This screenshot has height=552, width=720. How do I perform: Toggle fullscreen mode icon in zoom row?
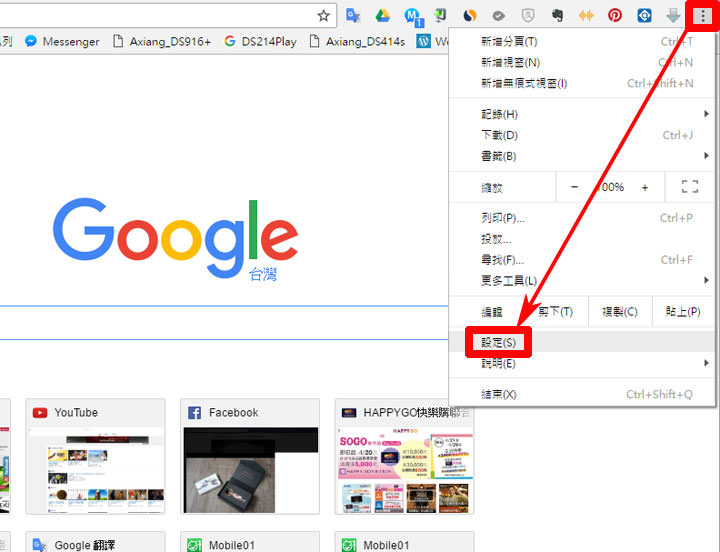coord(689,187)
